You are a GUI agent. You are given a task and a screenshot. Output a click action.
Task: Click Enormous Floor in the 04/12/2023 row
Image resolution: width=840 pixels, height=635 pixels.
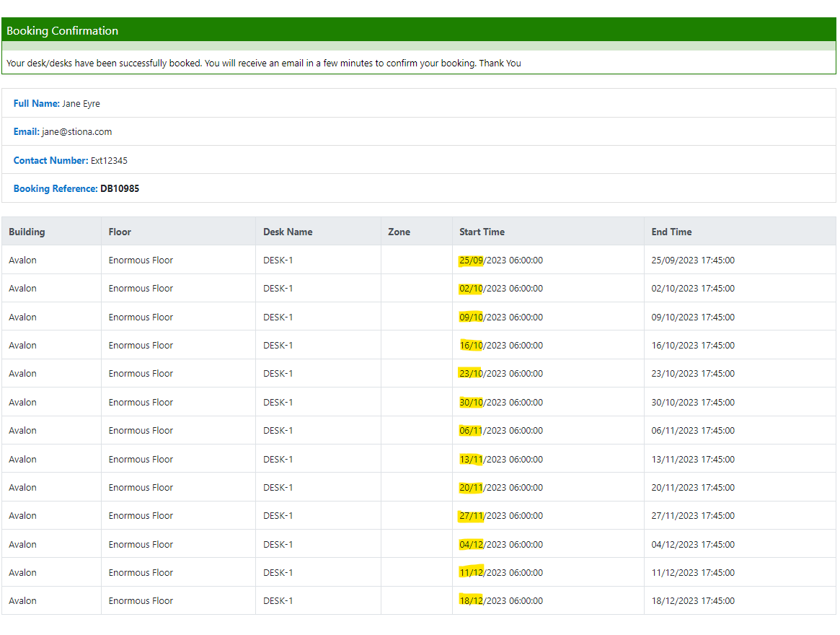141,544
